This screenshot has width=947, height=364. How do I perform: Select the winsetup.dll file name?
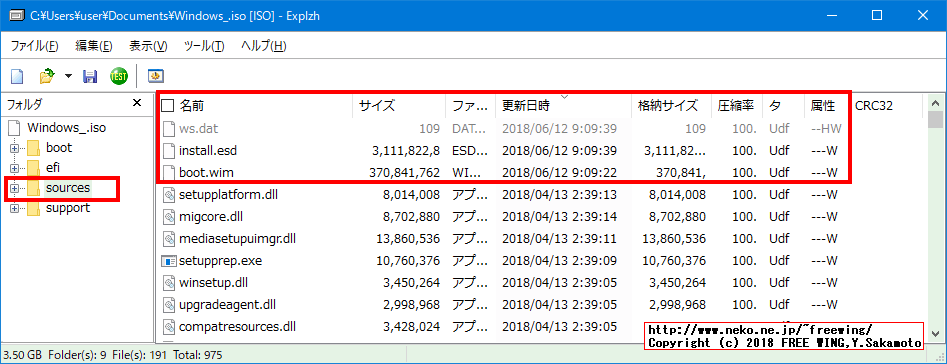(213, 283)
